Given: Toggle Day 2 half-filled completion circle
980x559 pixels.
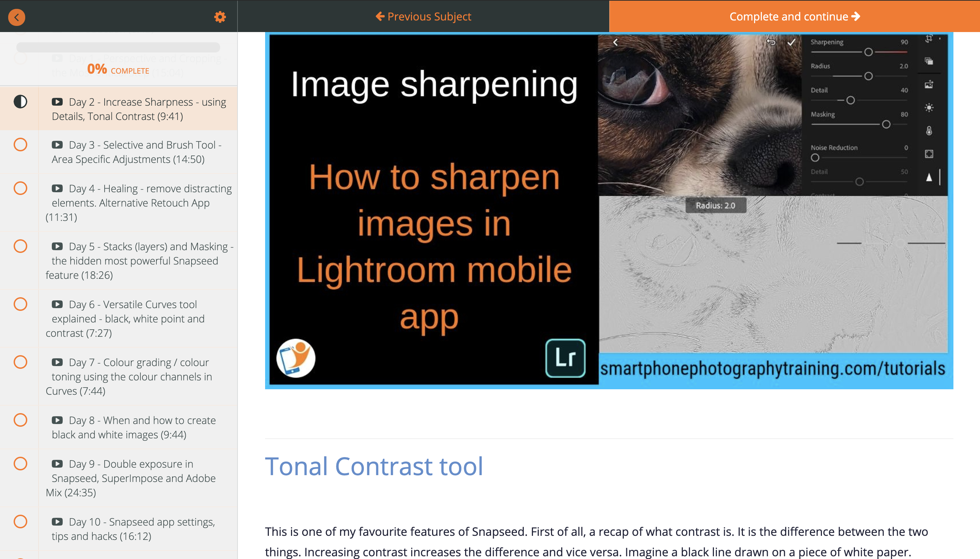Looking at the screenshot, I should point(20,102).
